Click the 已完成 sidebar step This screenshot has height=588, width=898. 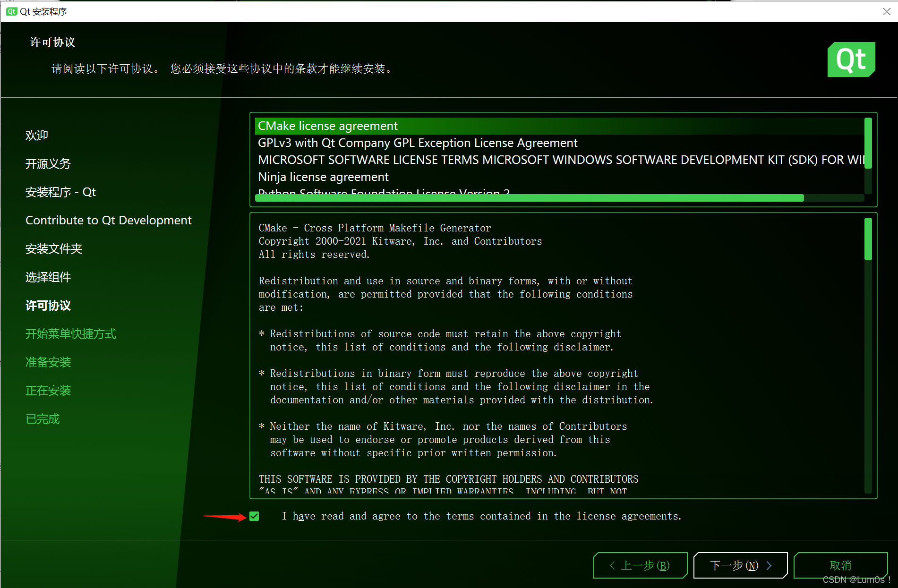(43, 419)
